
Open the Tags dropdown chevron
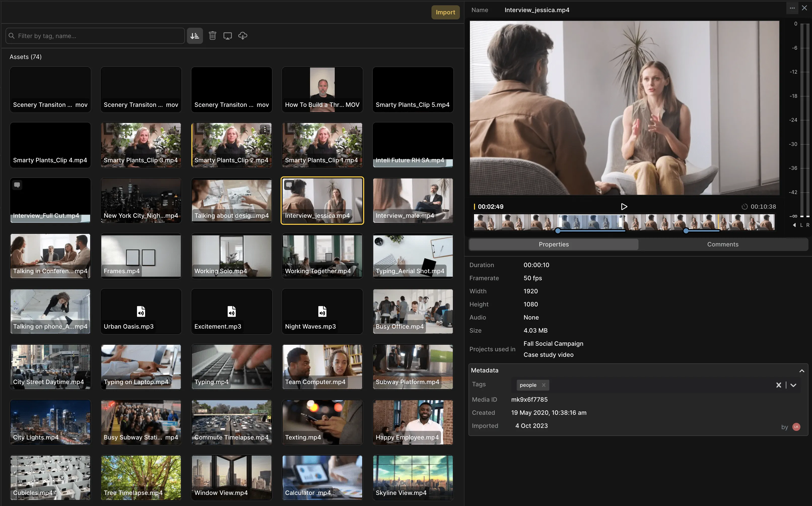pos(793,385)
